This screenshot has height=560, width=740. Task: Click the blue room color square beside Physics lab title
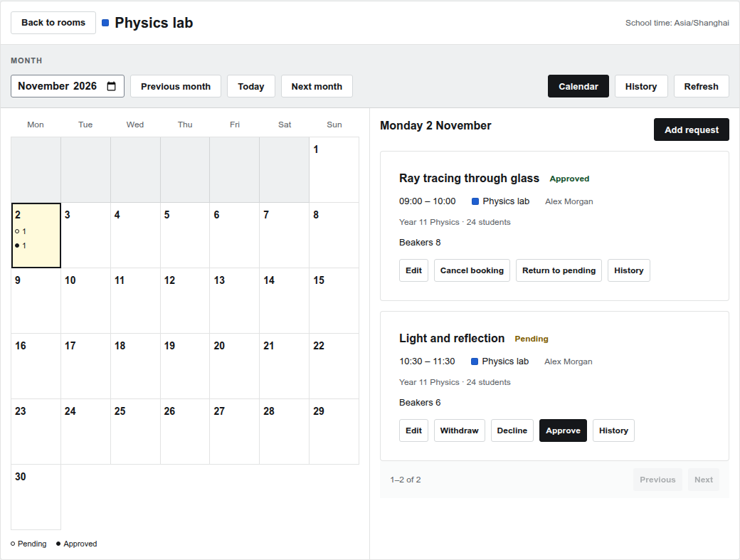(105, 23)
